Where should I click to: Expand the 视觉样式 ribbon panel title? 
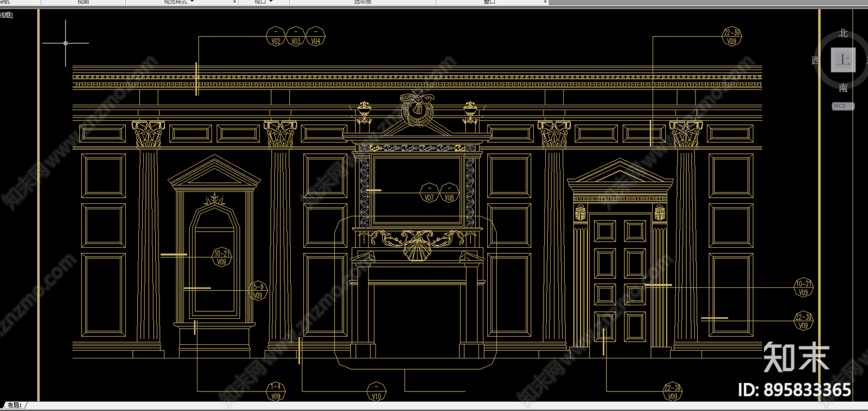coord(179,2)
